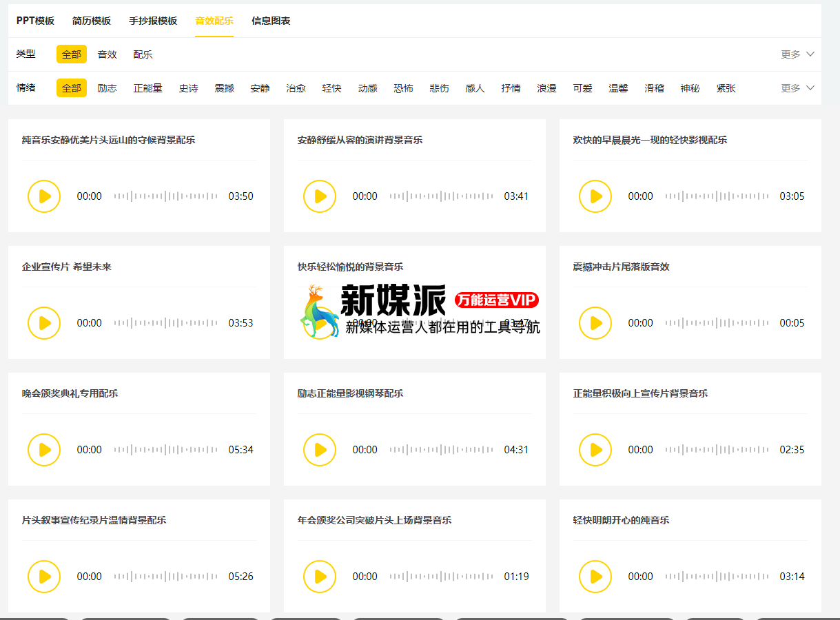Play the 纯音乐安静优美片头远山的守候 track

click(44, 196)
